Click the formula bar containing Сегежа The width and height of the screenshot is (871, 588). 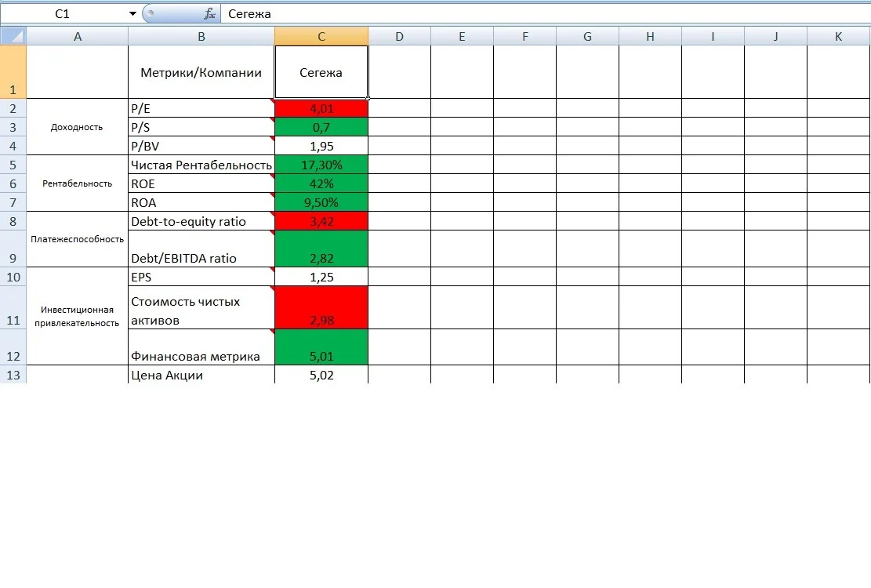[546, 14]
